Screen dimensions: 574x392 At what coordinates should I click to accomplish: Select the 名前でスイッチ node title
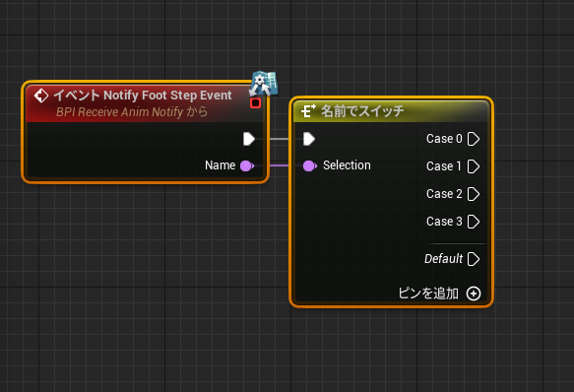pos(362,111)
